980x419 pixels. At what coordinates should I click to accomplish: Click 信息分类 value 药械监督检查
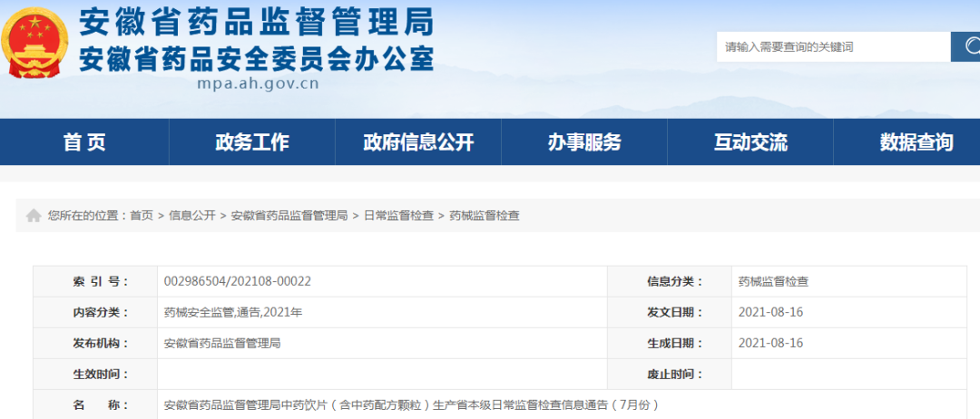click(x=773, y=282)
